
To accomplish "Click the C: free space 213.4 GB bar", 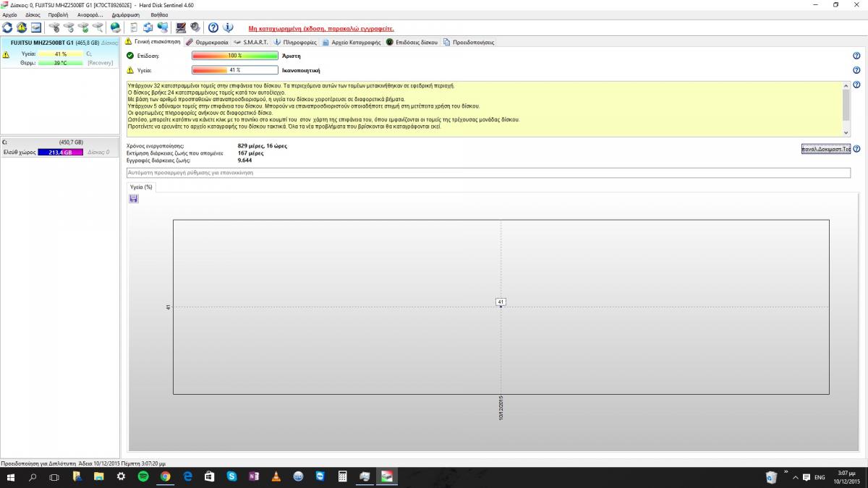I will coord(60,153).
